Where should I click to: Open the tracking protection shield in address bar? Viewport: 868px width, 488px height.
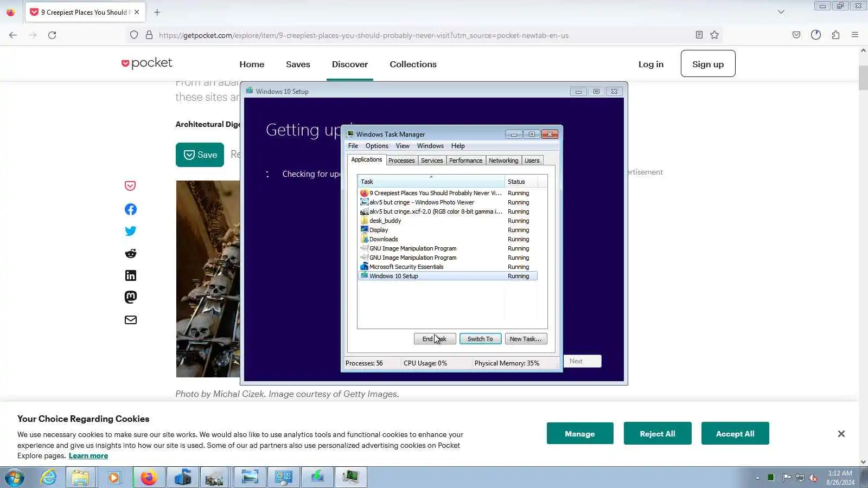pos(134,35)
